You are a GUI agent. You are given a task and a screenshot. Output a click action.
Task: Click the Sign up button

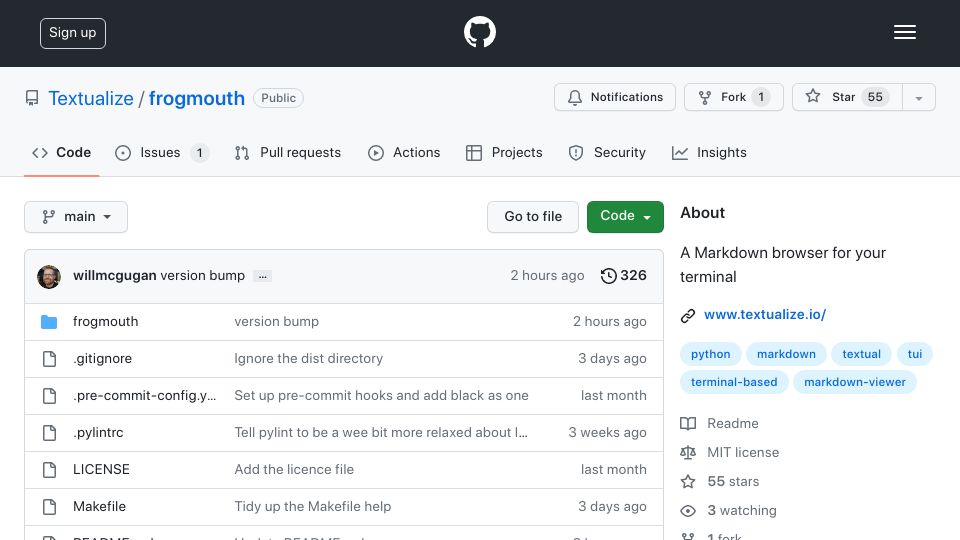73,33
